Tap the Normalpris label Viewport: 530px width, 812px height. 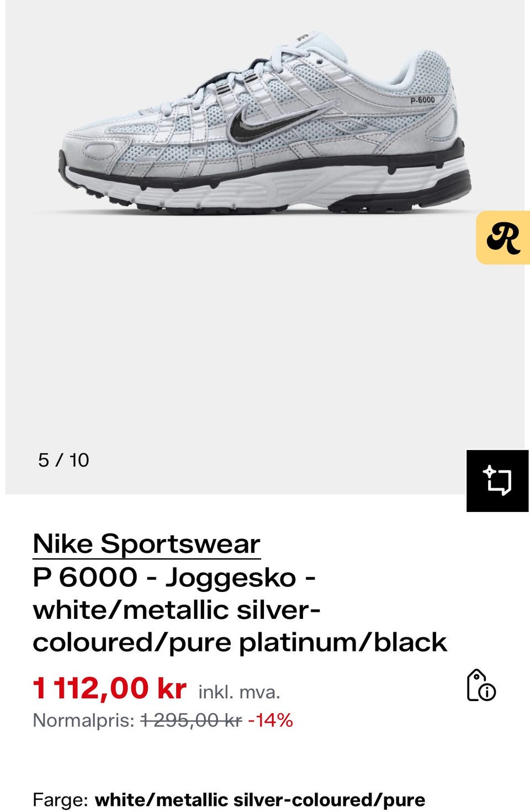tap(83, 720)
